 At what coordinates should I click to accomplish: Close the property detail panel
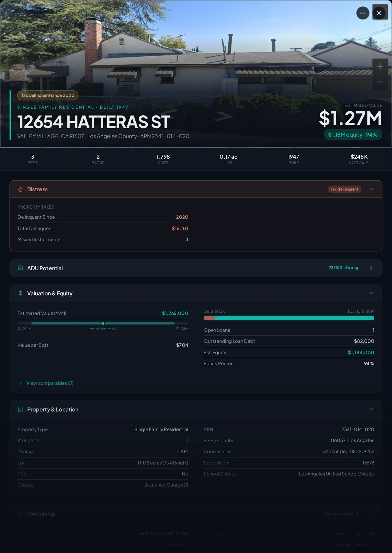coord(379,13)
